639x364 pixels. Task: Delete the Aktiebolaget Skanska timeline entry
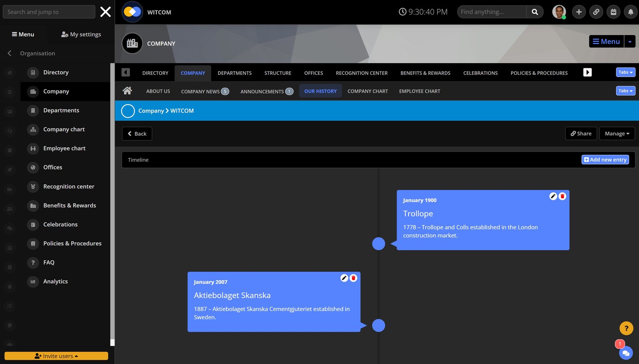coord(353,278)
